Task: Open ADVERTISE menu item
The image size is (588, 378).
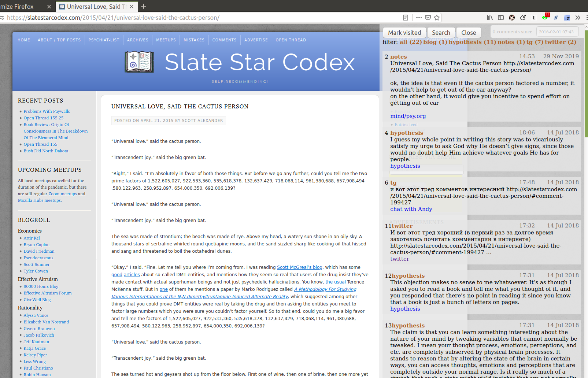Action: [x=256, y=40]
